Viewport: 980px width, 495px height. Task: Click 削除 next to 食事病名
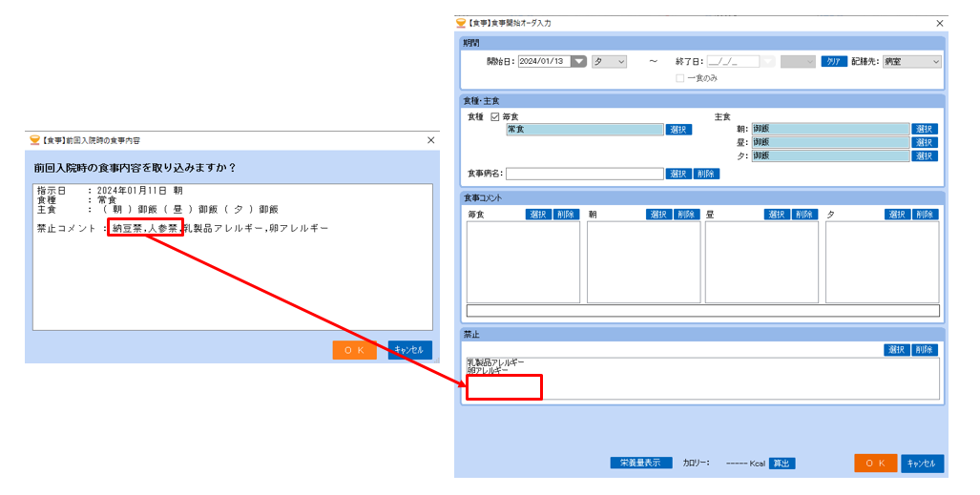706,174
